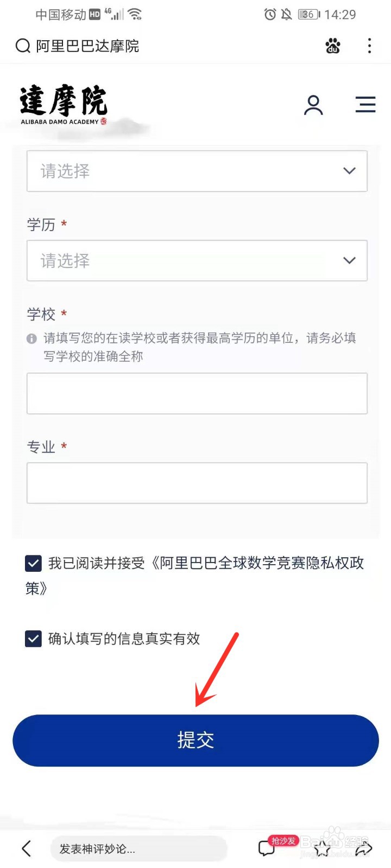Uncheck the privacy policy agreement checkbox
Screen dimensions: 391x868
pyautogui.click(x=33, y=563)
